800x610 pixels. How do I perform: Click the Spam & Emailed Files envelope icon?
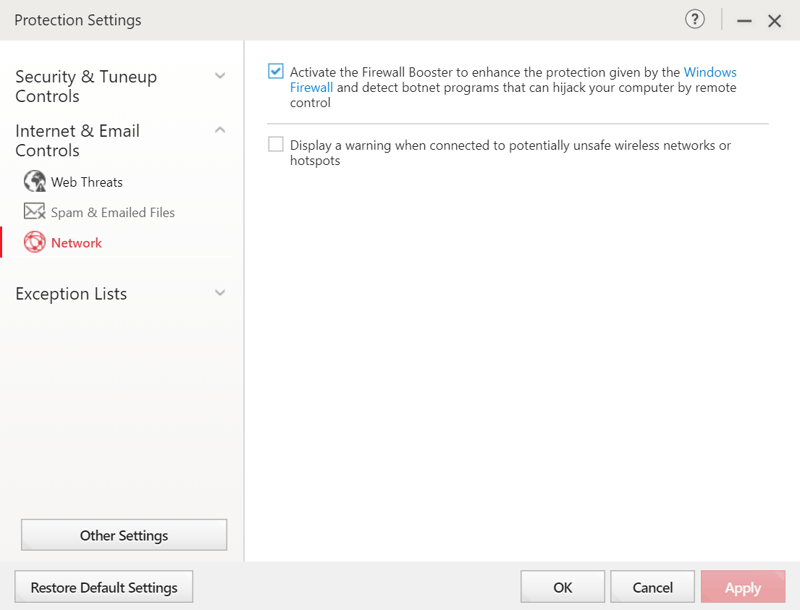pos(35,211)
